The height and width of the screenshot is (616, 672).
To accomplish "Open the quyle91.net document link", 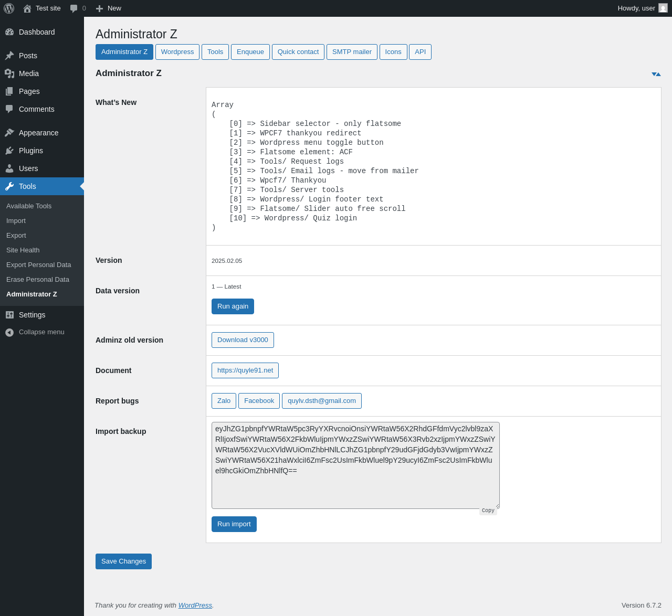I will pos(245,370).
